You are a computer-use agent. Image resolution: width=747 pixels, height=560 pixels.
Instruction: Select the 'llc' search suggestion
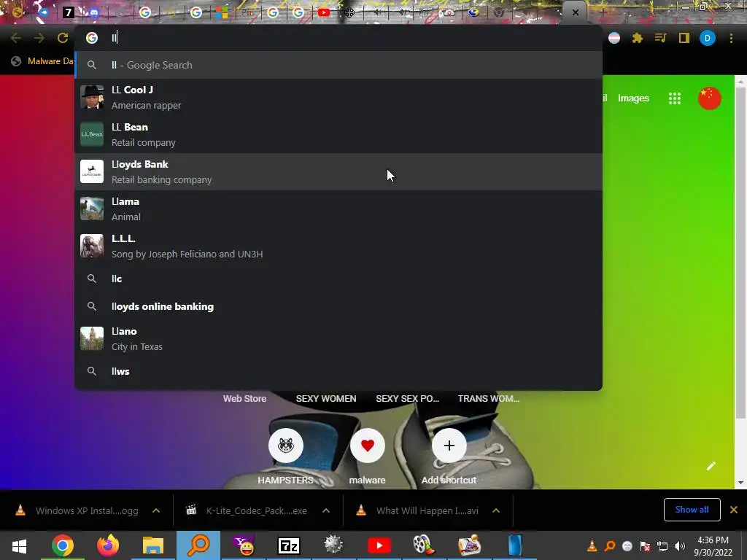click(x=338, y=279)
